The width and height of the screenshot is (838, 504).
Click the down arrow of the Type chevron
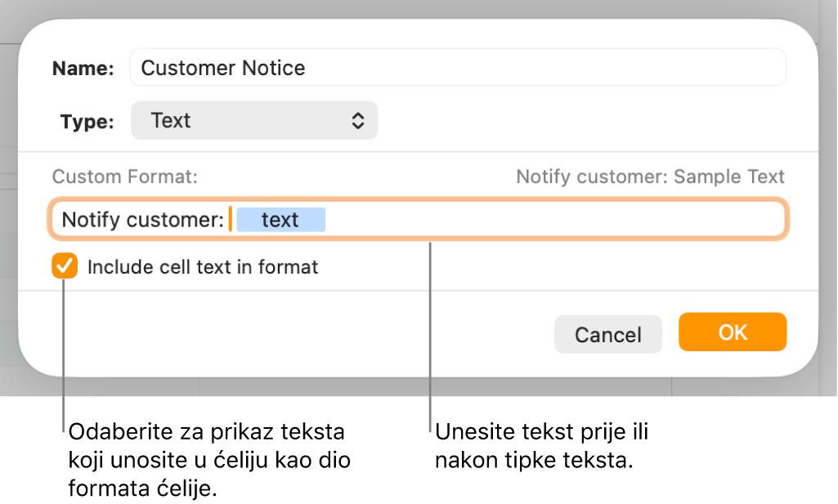coord(360,125)
